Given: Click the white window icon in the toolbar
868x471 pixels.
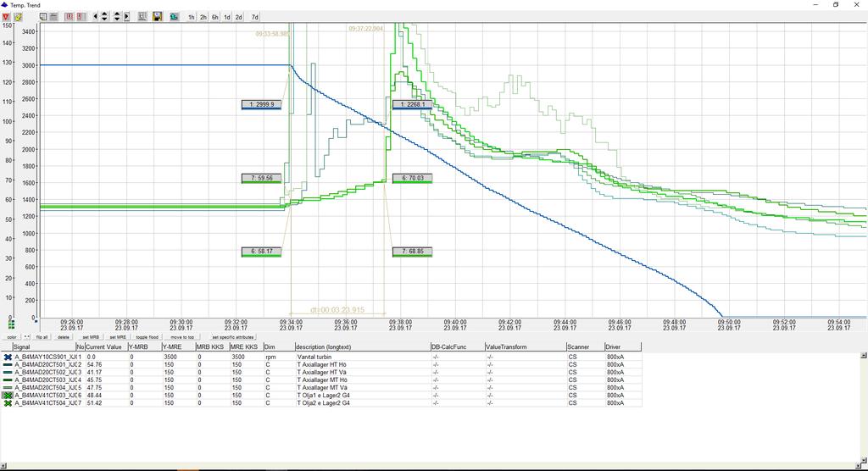Looking at the screenshot, I should click(x=42, y=17).
